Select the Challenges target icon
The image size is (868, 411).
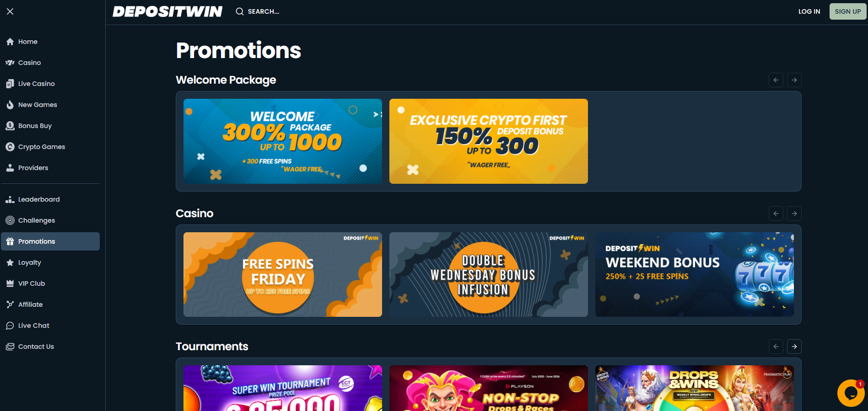[x=10, y=220]
